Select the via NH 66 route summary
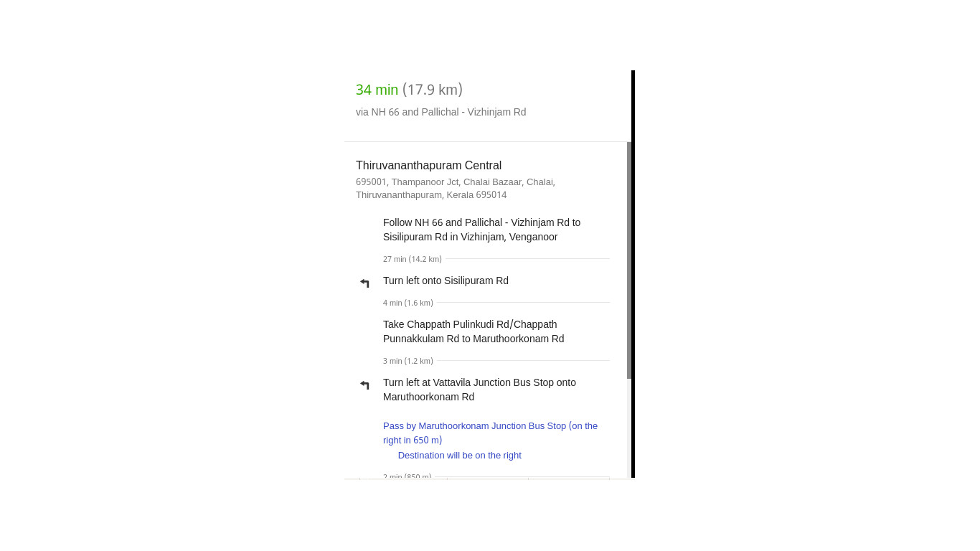The height and width of the screenshot is (551, 980). coord(440,112)
